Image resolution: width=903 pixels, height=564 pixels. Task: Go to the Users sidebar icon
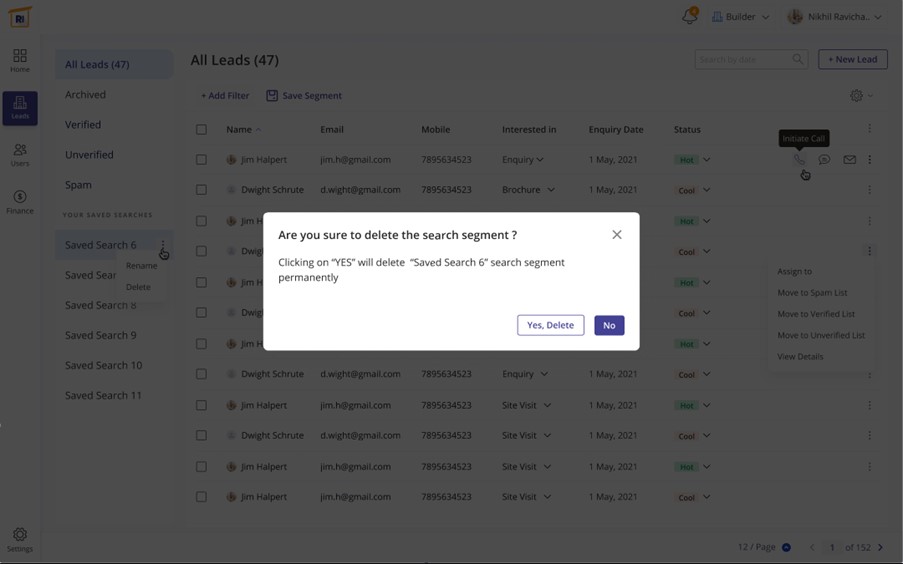click(x=20, y=154)
